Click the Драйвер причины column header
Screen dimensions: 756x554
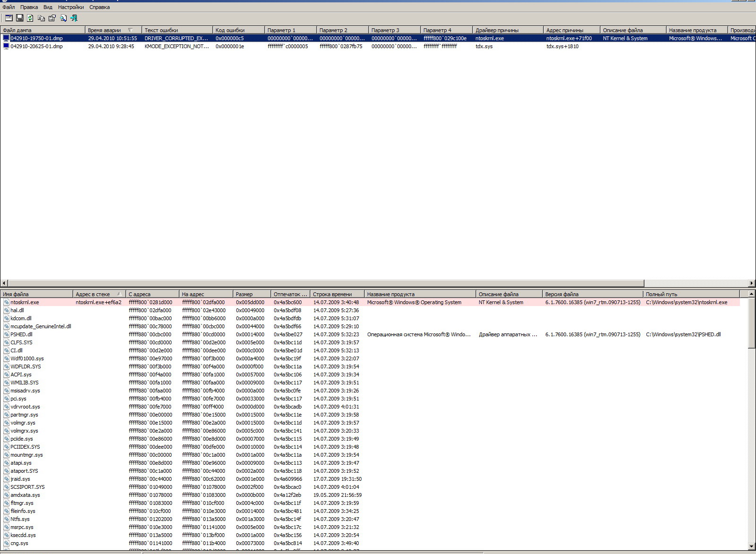(497, 30)
